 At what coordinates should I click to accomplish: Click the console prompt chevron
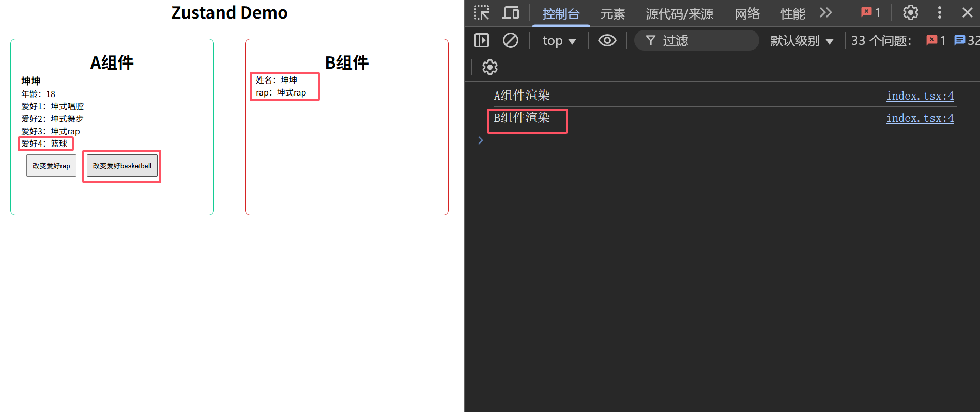481,140
